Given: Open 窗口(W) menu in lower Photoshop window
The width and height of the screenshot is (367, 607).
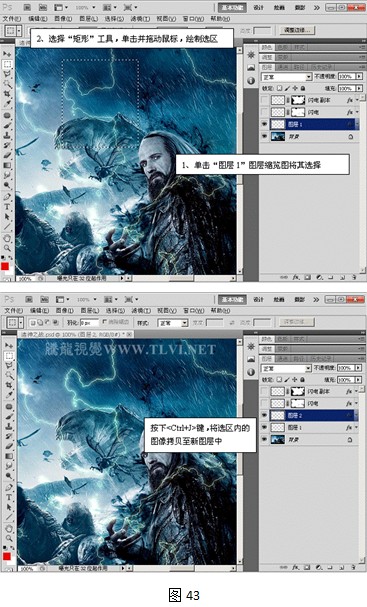Looking at the screenshot, I should coord(193,310).
